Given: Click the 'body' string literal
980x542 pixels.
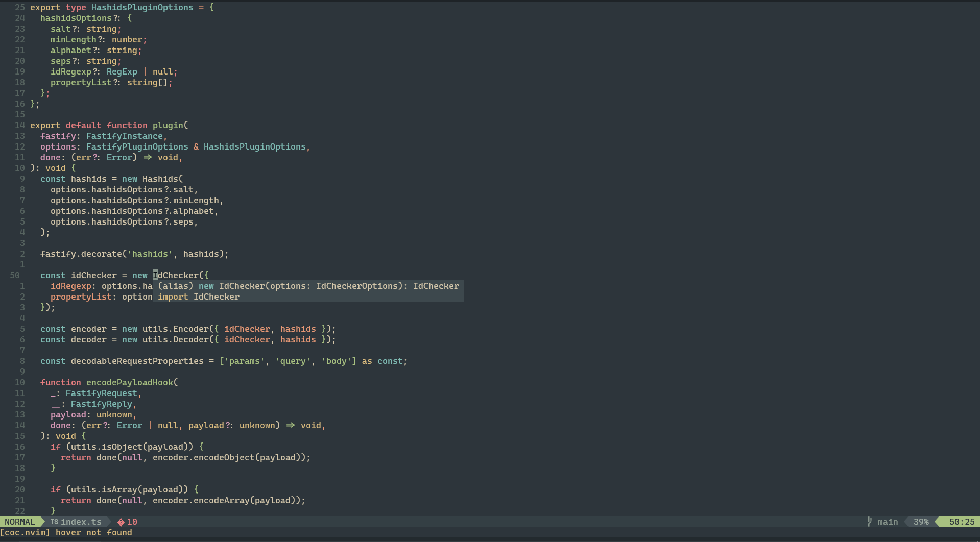Looking at the screenshot, I should pyautogui.click(x=337, y=361).
